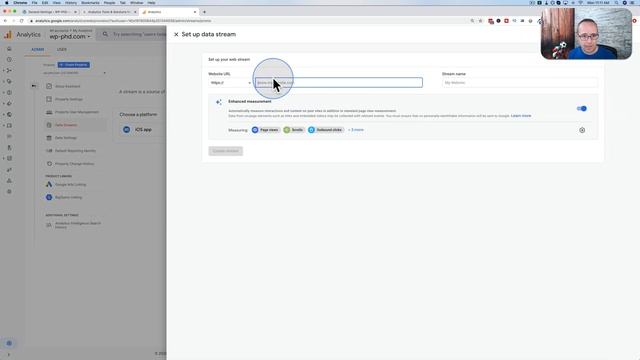Open Analytics Intelligence Search History
This screenshot has height=360, width=640.
tap(78, 225)
